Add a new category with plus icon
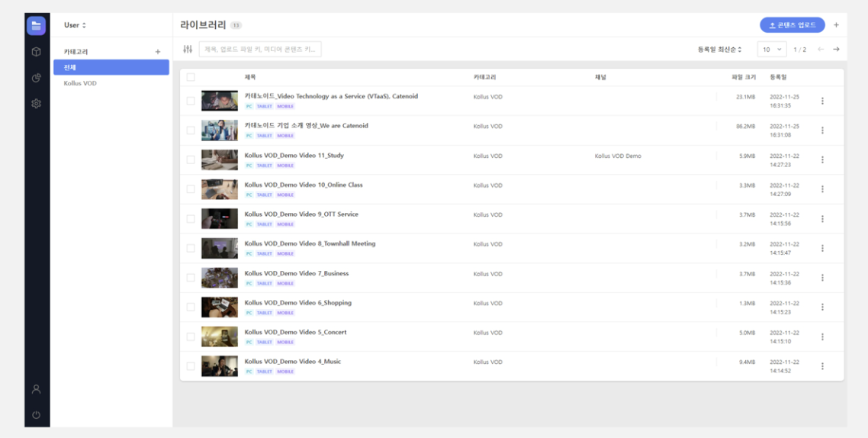Screen dimensions: 868x438 [x=158, y=52]
